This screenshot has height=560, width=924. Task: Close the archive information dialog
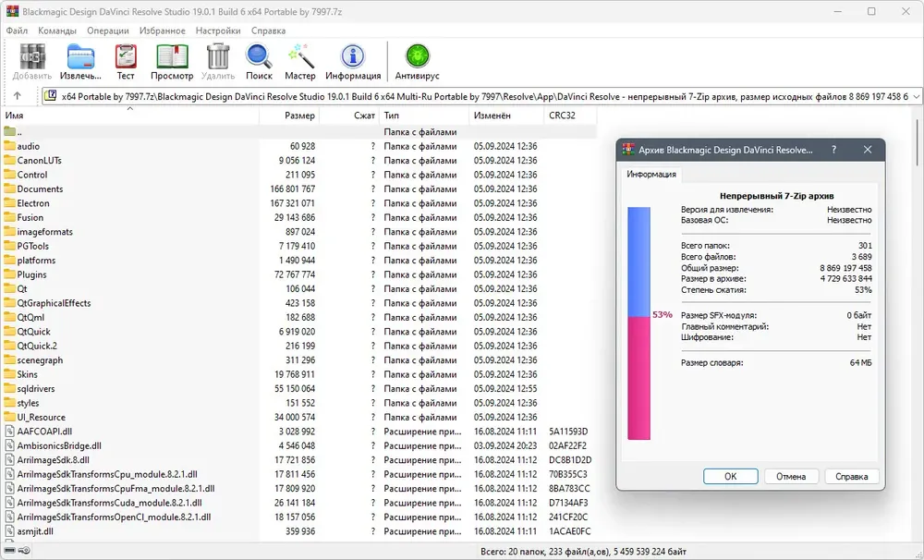click(x=868, y=150)
